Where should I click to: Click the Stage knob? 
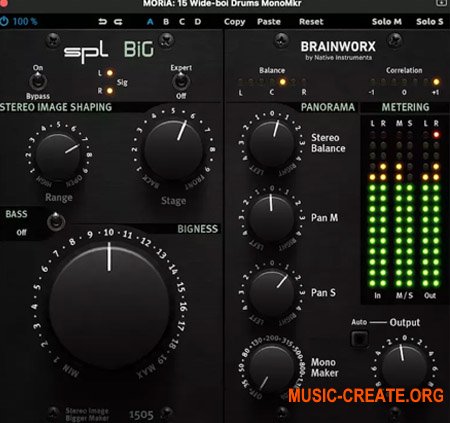pyautogui.click(x=173, y=149)
